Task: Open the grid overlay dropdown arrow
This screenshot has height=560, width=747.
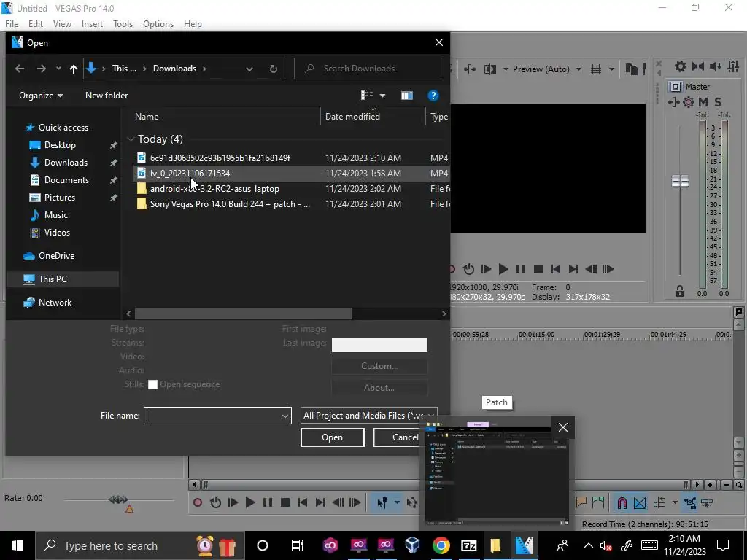Action: pos(611,69)
